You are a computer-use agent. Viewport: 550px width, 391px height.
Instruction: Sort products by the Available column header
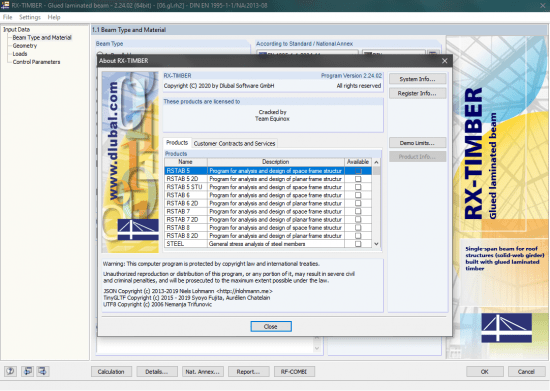pyautogui.click(x=358, y=162)
